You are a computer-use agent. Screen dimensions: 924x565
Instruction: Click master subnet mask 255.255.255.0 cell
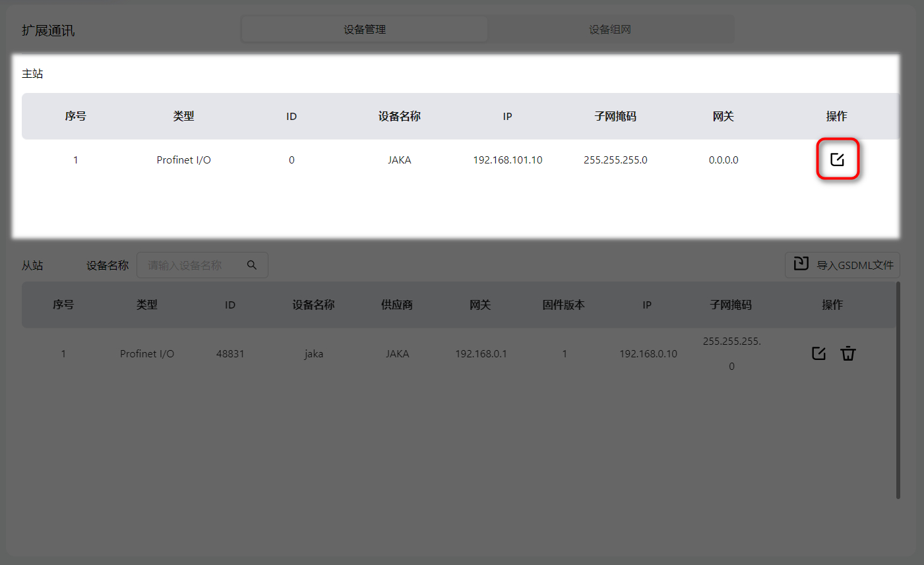click(615, 160)
